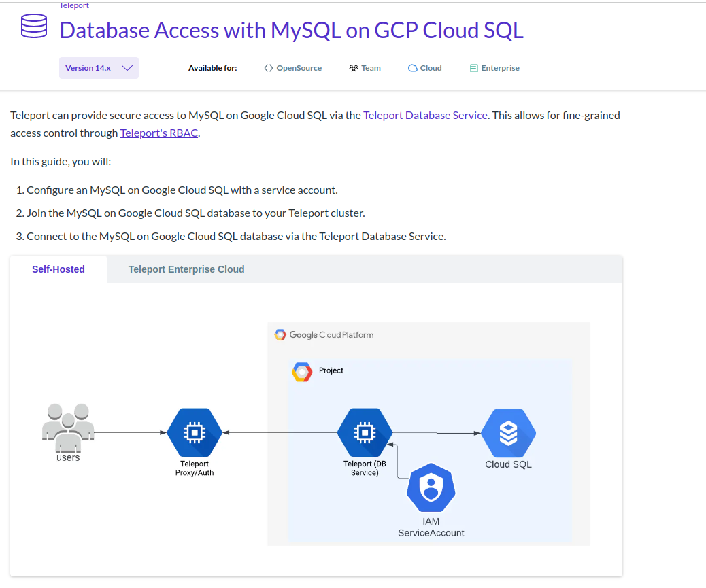Click the database stack icon beside the title
The width and height of the screenshot is (706, 588).
(34, 26)
